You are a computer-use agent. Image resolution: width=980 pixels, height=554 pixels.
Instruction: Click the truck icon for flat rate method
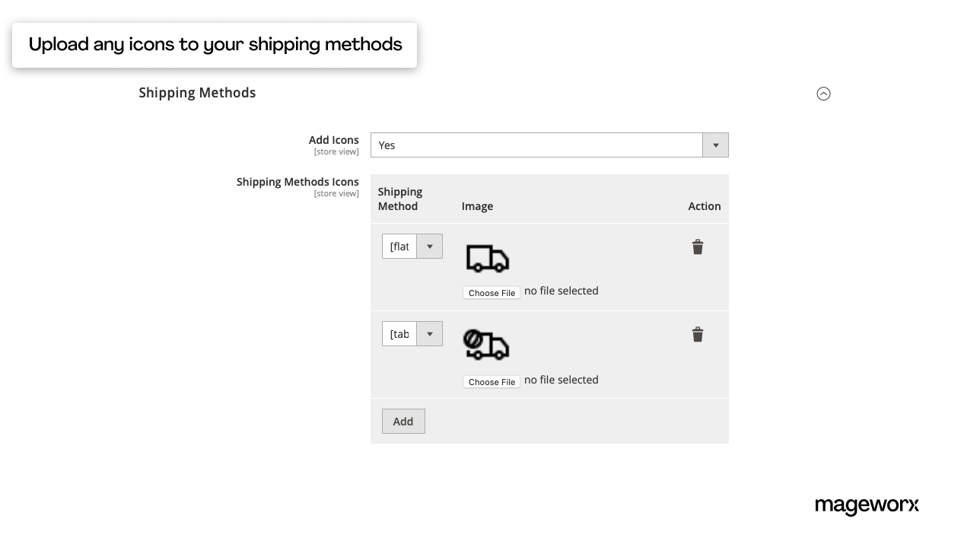pyautogui.click(x=487, y=259)
